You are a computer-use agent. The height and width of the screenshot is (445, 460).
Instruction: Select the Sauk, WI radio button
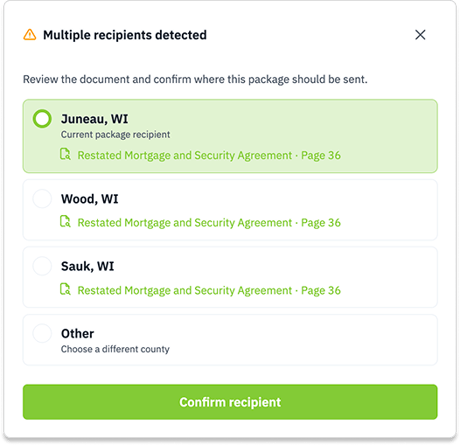(42, 266)
